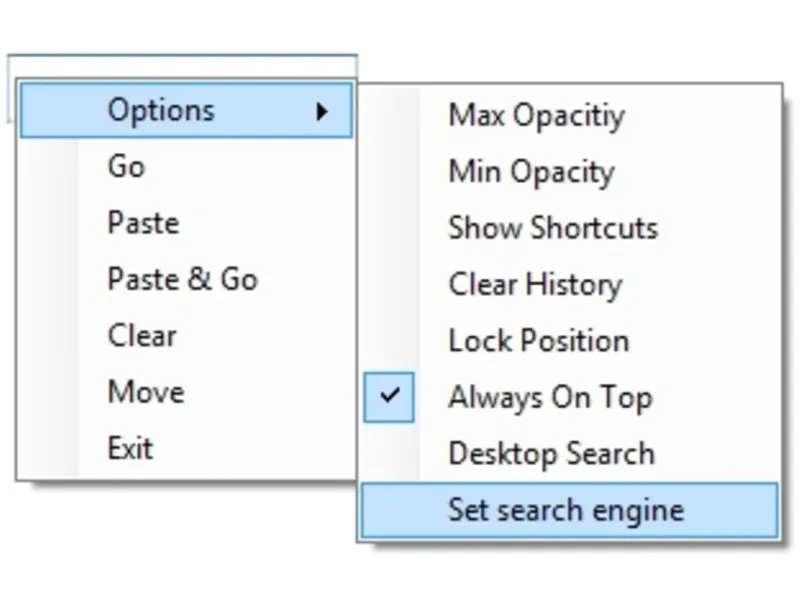Select Move from the context menu
The image size is (800, 600).
tap(145, 391)
